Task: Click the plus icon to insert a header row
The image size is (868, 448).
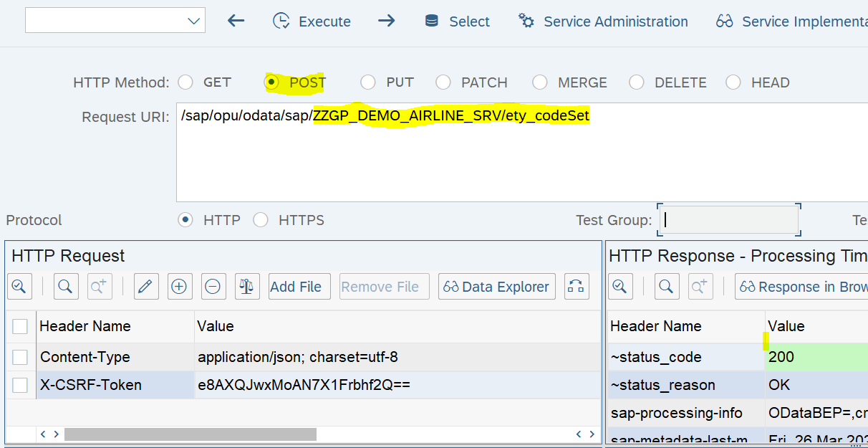Action: pyautogui.click(x=179, y=286)
